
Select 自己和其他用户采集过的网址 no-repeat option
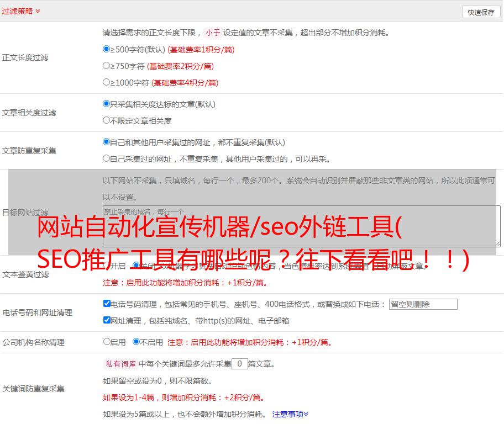pos(107,142)
